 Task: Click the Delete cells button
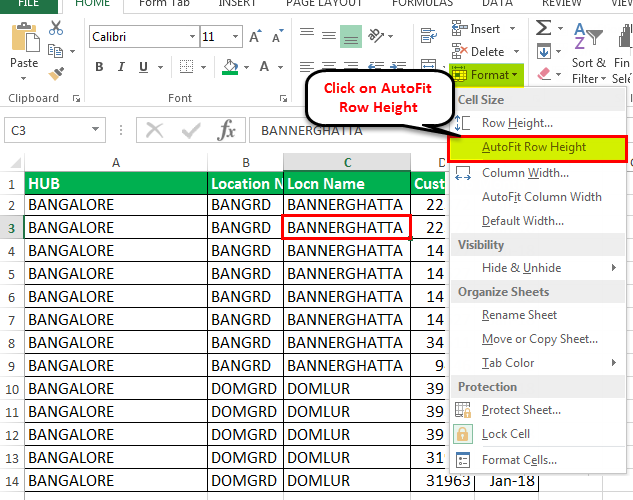pos(485,52)
